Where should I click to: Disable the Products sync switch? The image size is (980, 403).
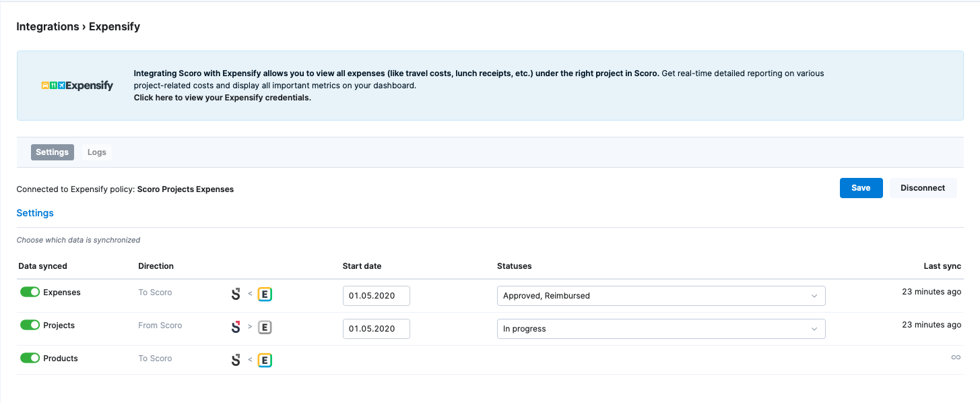point(30,359)
